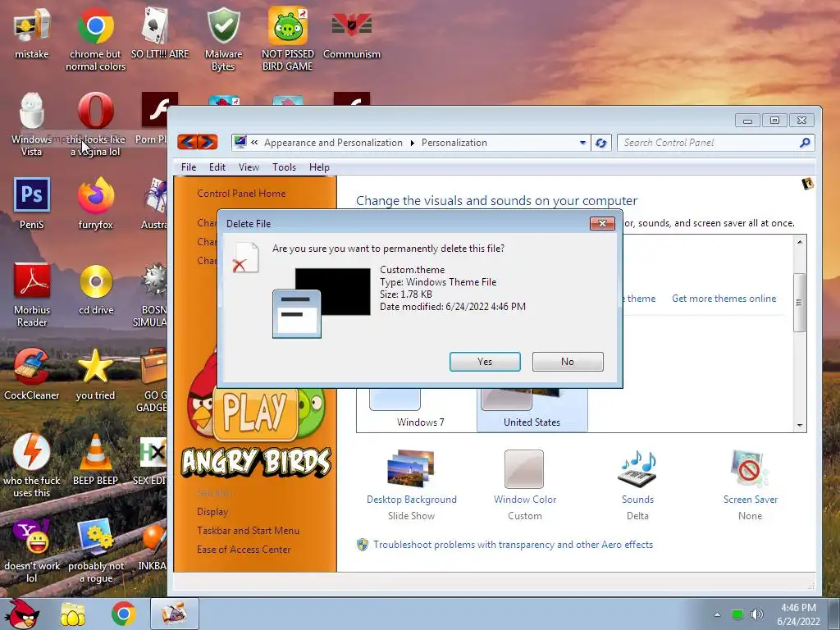This screenshot has height=630, width=840.
Task: Launch the red Opera 'O' icon
Action: [x=95, y=112]
